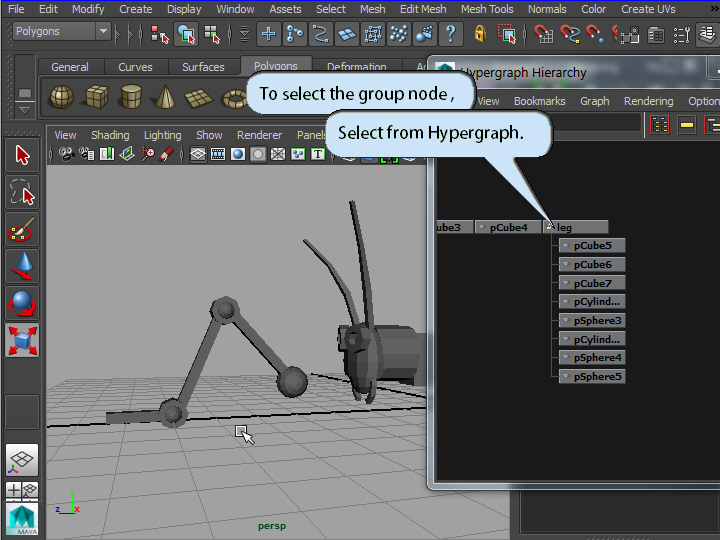The height and width of the screenshot is (540, 720).
Task: Activate the Rotate tool
Action: pos(22,304)
